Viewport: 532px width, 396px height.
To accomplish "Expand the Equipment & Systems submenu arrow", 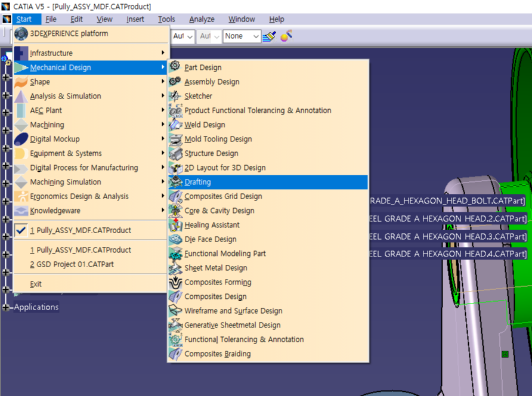I will click(x=163, y=153).
